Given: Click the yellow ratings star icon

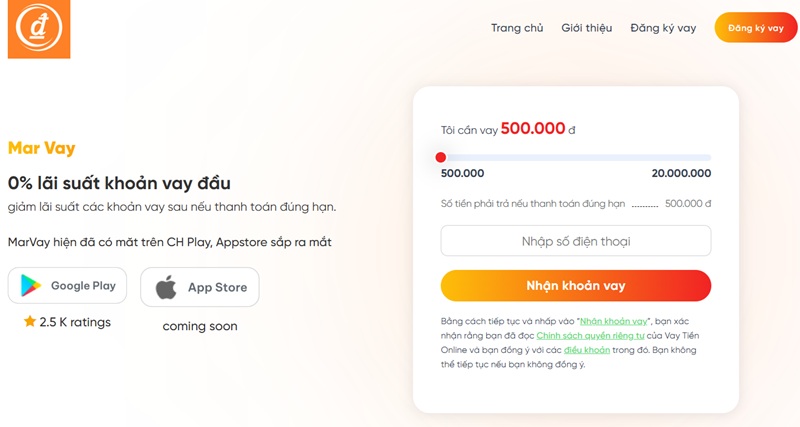Looking at the screenshot, I should coord(30,322).
